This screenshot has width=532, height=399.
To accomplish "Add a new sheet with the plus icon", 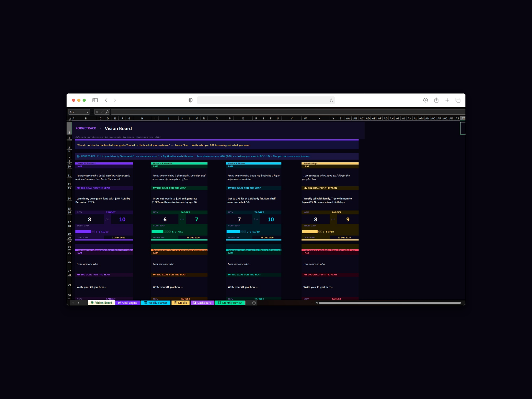I will click(254, 303).
